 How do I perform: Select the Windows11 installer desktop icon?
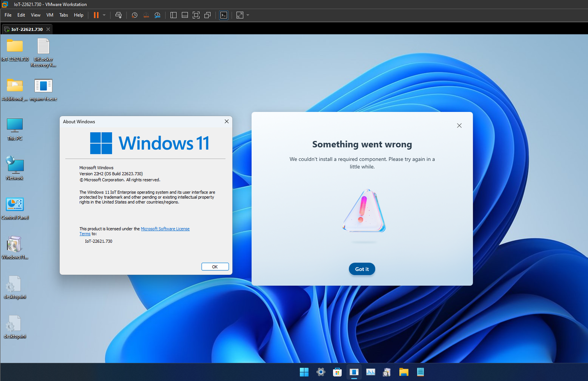click(15, 248)
